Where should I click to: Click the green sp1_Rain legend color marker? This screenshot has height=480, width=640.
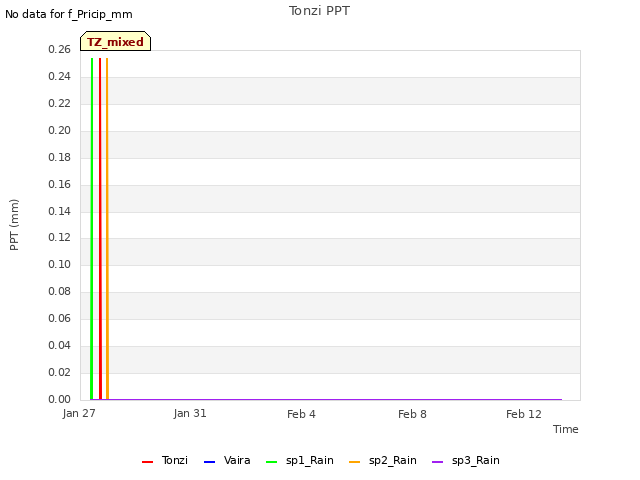click(271, 462)
